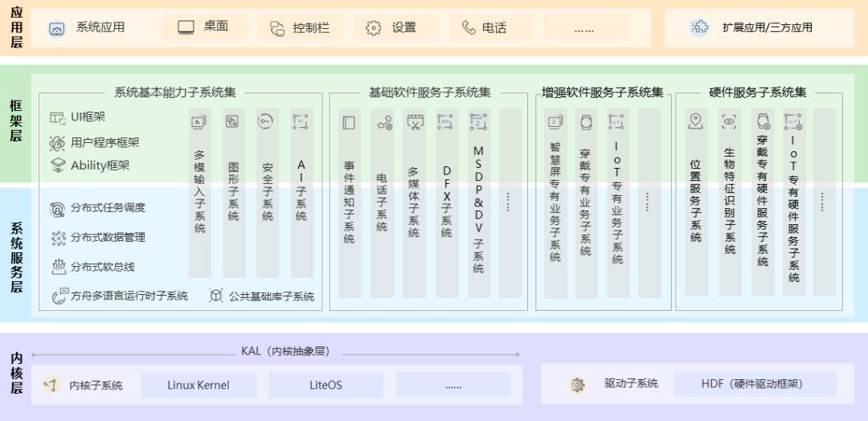Screen dimensions: 868x421
Task: Click the scissors icon above 多媒体子系统
Action: coord(416,121)
